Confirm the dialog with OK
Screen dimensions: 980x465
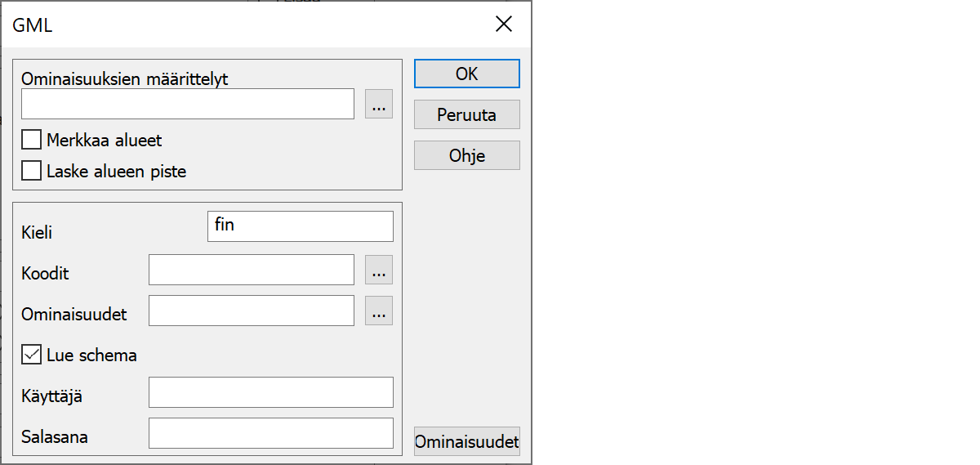[x=466, y=74]
